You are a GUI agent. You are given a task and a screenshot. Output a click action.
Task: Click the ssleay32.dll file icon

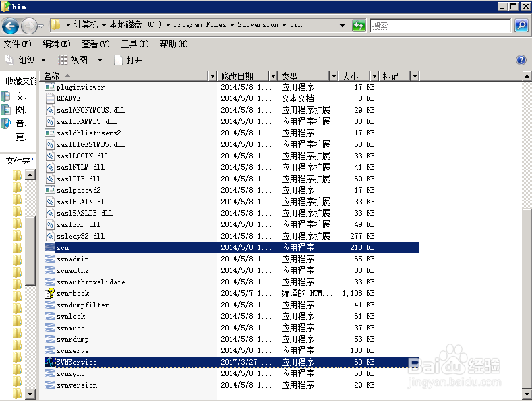pyautogui.click(x=50, y=236)
